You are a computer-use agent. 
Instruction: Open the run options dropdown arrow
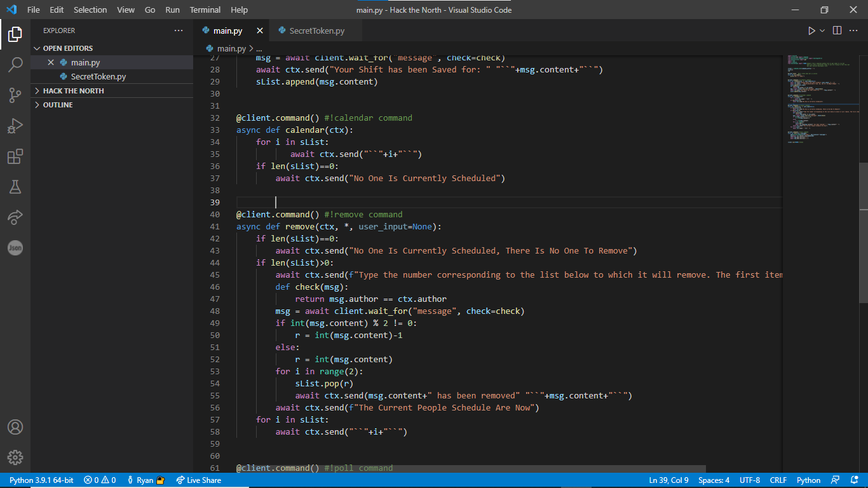point(822,30)
